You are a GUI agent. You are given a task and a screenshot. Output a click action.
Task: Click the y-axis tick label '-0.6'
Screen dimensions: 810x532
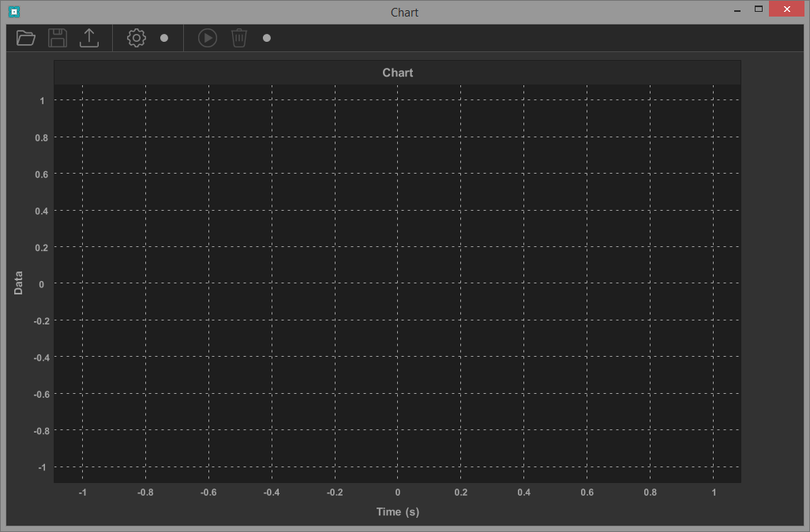point(41,395)
